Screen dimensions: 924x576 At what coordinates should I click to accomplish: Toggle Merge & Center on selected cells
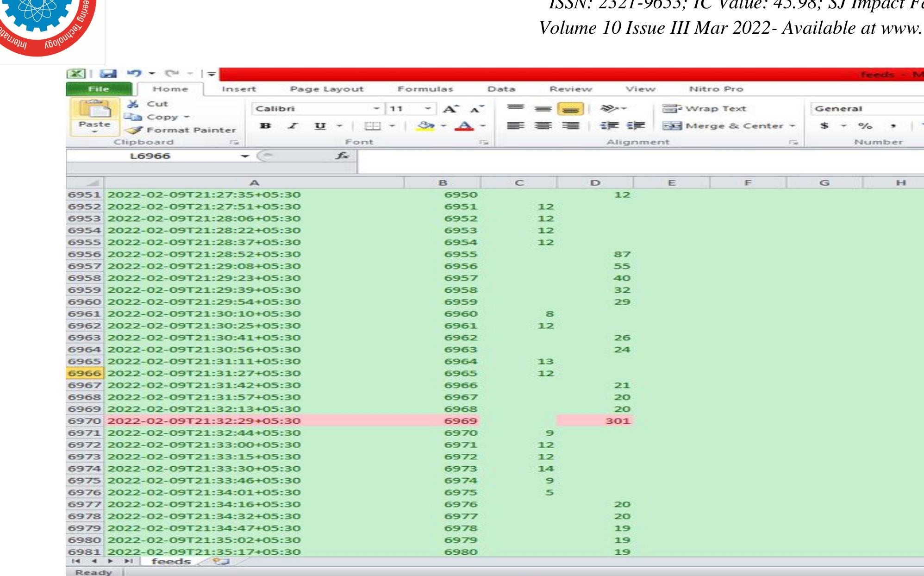(x=721, y=126)
